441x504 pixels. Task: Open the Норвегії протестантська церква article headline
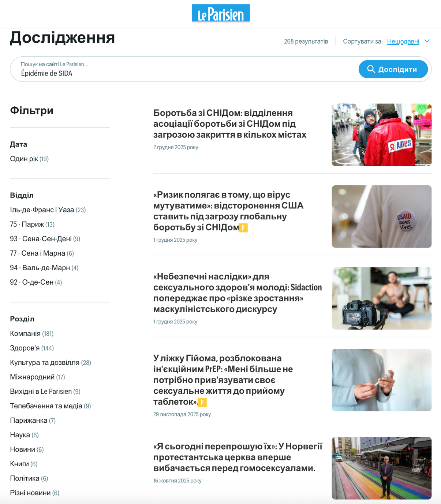pyautogui.click(x=238, y=457)
